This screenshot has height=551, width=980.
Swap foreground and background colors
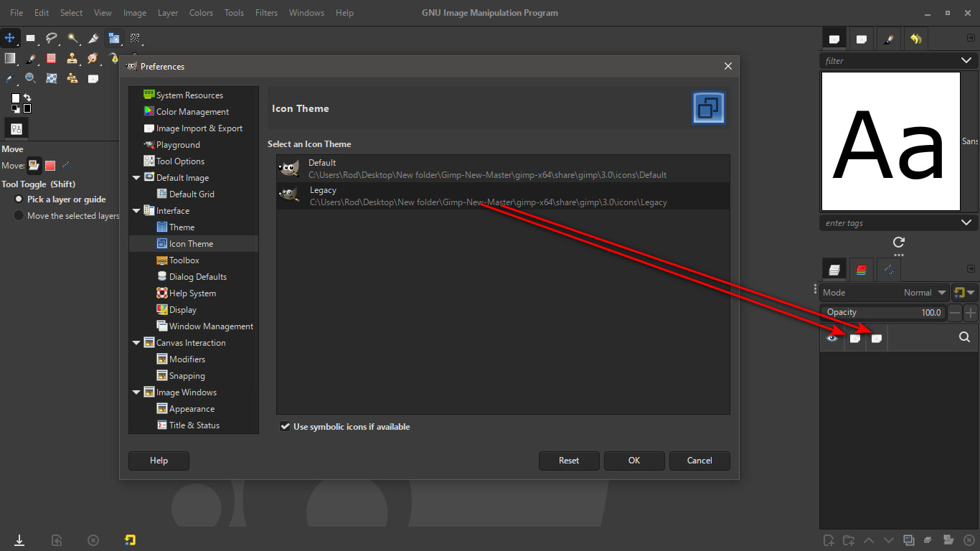point(27,98)
